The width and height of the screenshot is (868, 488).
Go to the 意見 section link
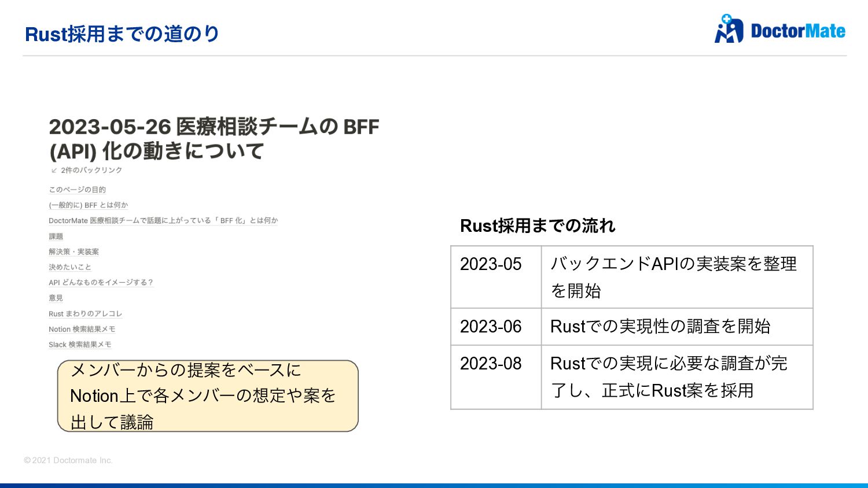pos(56,298)
